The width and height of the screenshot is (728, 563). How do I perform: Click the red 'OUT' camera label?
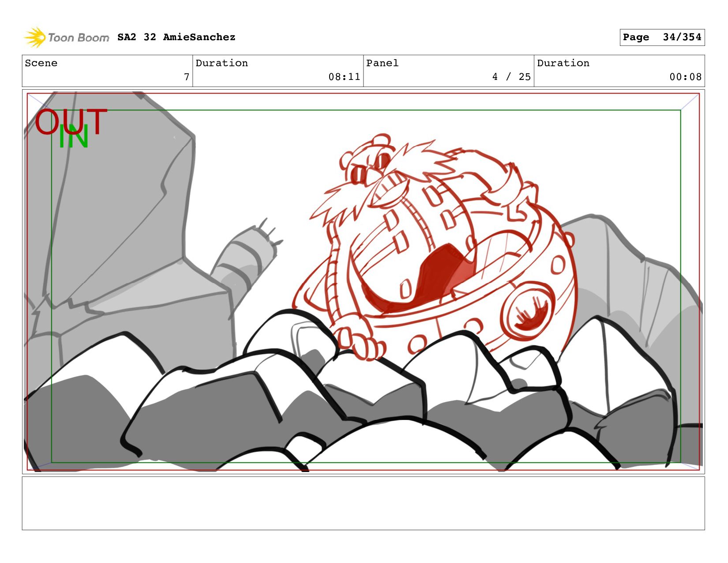(71, 122)
